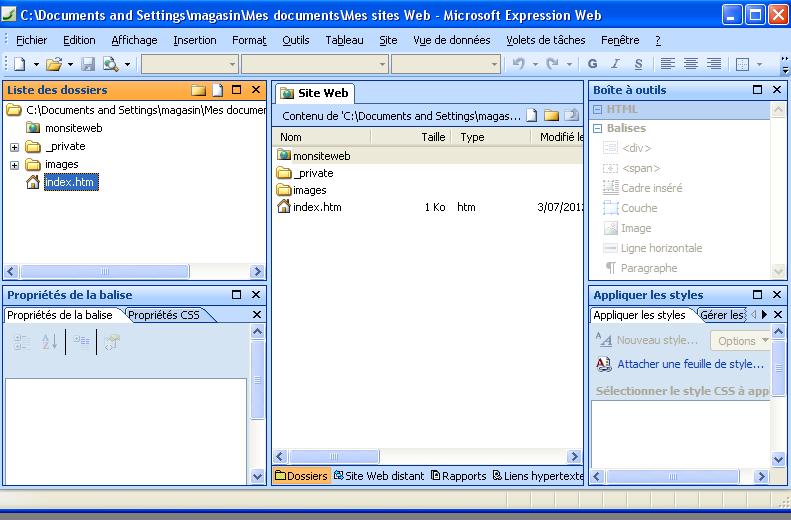Viewport: 791px width, 520px height.
Task: Click the Save diskette toolbar icon
Action: coord(88,64)
